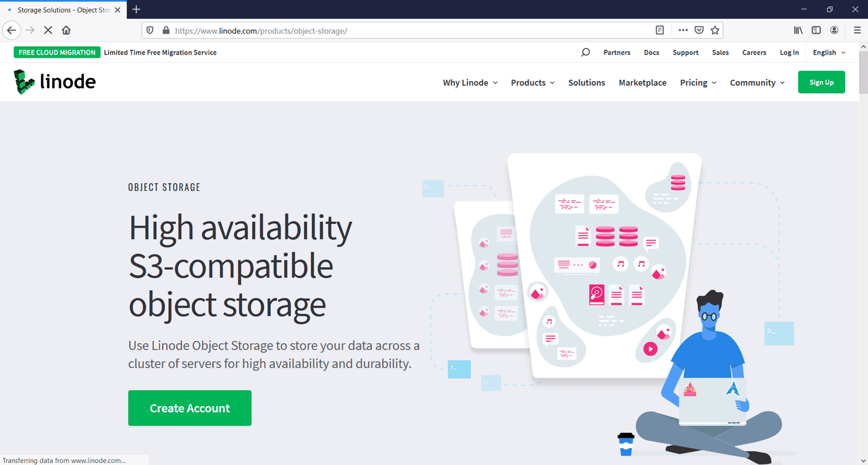Open page actions three-dot menu
The image size is (868, 465).
(x=683, y=30)
